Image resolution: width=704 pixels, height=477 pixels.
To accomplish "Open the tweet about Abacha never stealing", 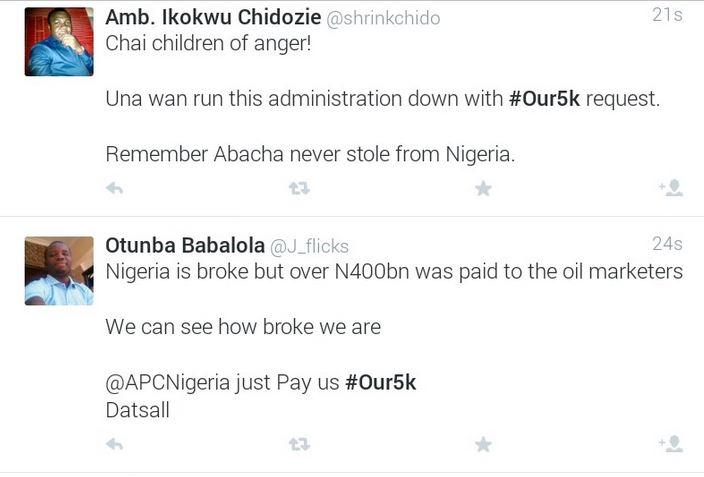I will tap(310, 155).
